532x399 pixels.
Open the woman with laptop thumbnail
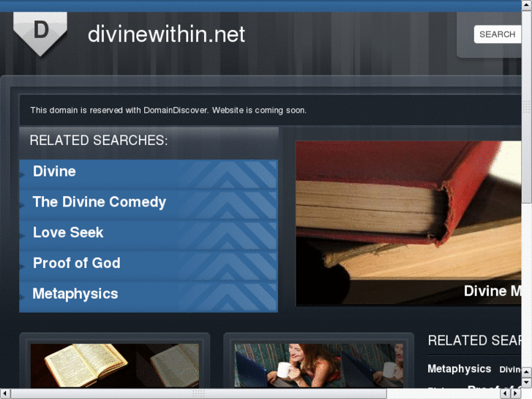[x=319, y=365]
